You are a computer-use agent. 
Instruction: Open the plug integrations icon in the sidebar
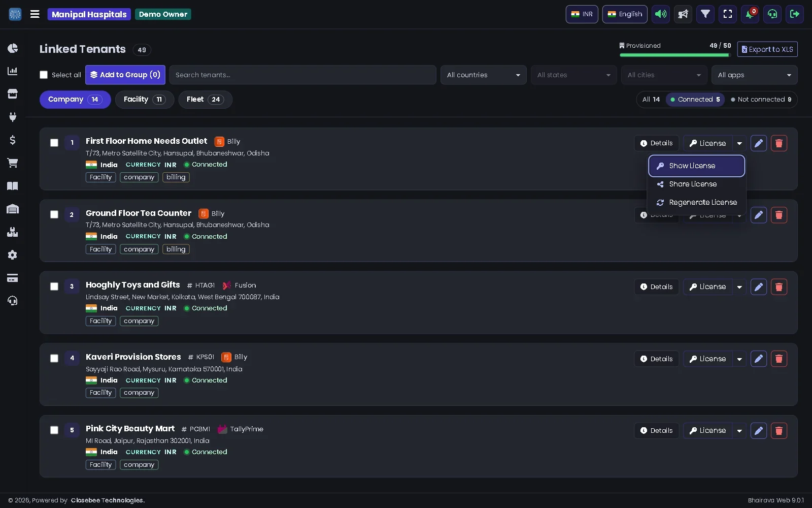pos(13,117)
